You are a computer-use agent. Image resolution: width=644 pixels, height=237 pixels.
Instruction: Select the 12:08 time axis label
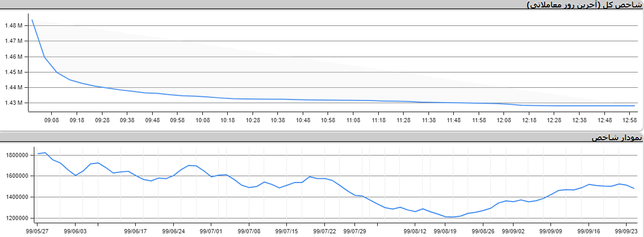pyautogui.click(x=504, y=121)
